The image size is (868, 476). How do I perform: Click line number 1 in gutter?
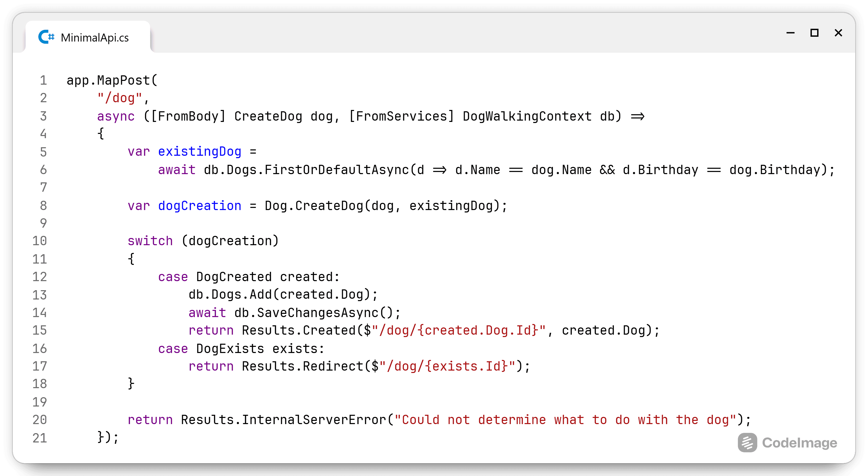pos(43,81)
